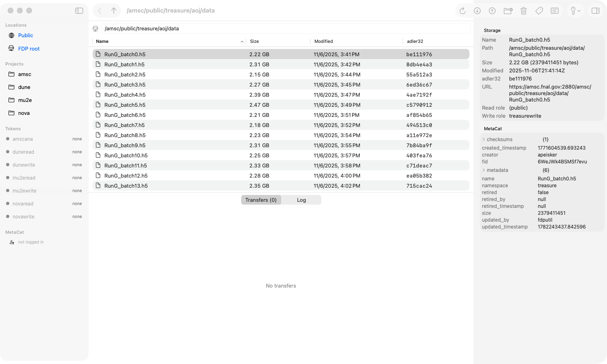
Task: Click the URL value https://amsc.fnal.gov:2880
Action: click(x=550, y=93)
